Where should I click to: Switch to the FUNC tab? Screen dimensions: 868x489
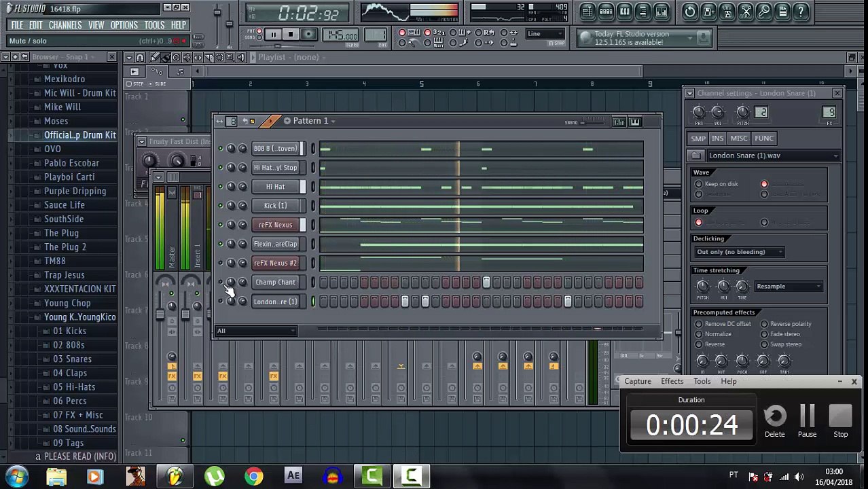(x=763, y=139)
